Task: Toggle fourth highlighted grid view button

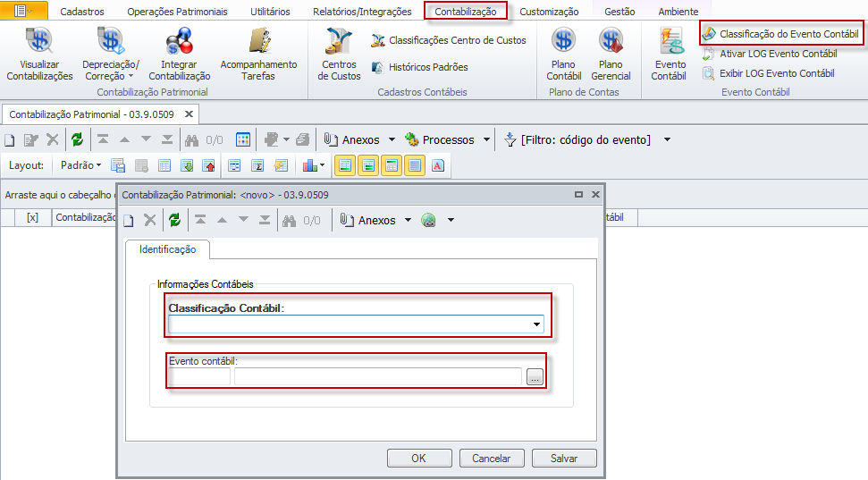Action: pos(415,165)
